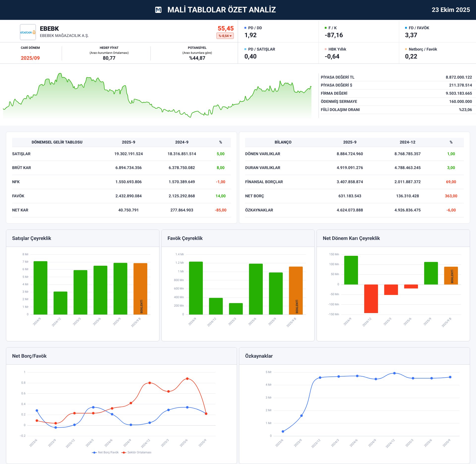Click the DÖNEMSEL GELİR TABLOSU header
476x464 pixels.
tap(57, 142)
